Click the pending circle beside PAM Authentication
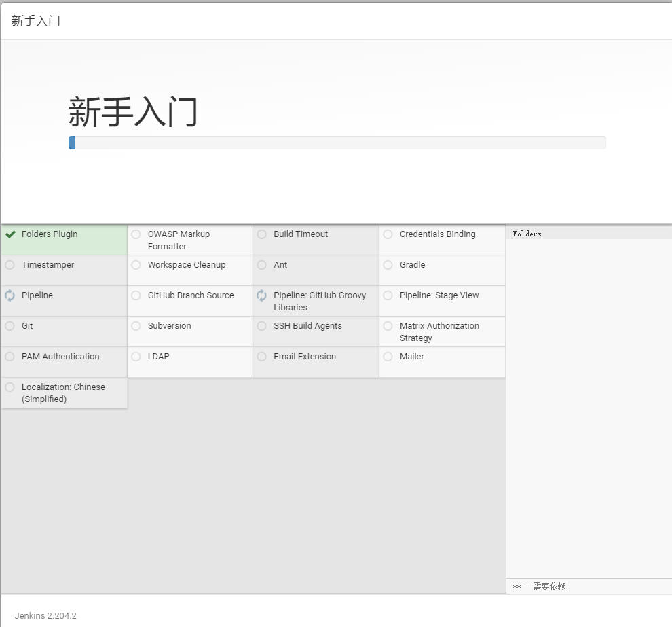Image resolution: width=672 pixels, height=627 pixels. click(x=10, y=357)
